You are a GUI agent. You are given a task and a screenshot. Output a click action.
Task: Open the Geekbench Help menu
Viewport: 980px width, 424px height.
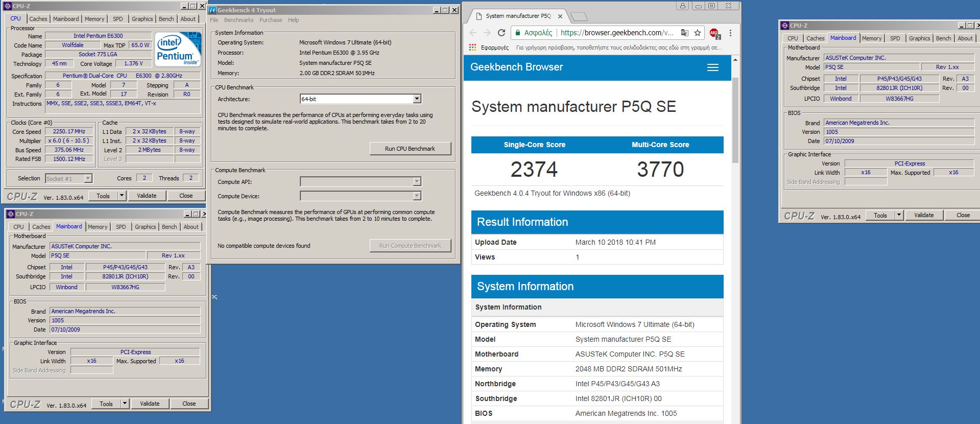293,20
